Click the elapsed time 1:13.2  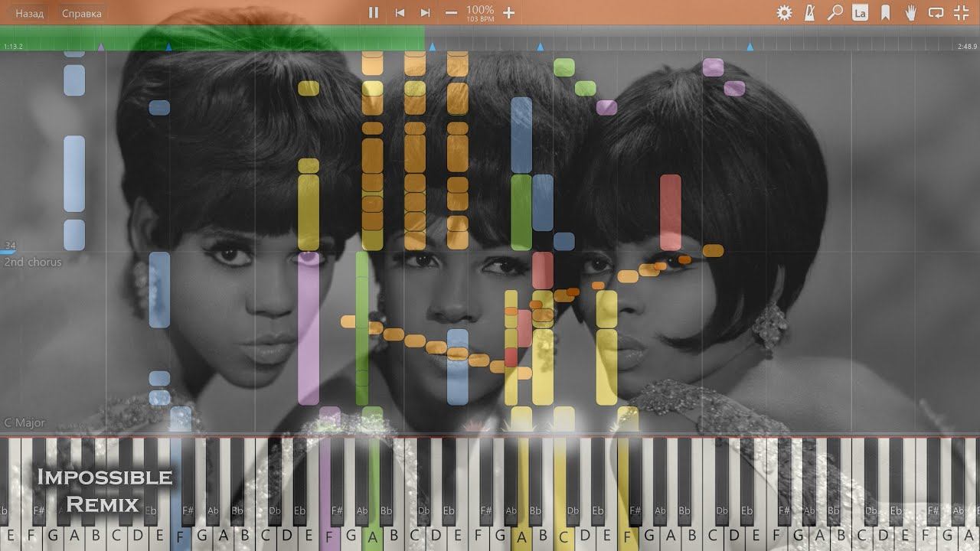tap(13, 47)
